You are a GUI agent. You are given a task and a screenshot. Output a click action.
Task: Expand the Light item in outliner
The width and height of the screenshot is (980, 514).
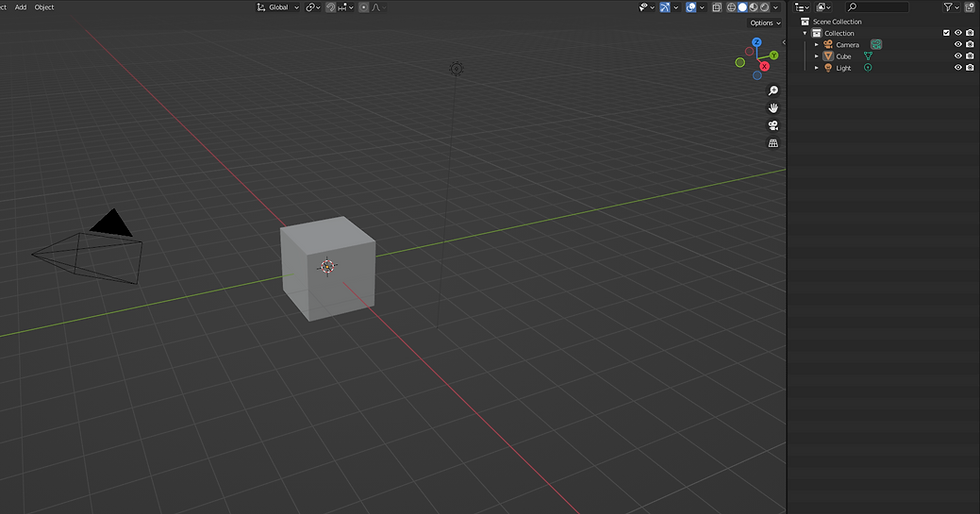pos(816,68)
